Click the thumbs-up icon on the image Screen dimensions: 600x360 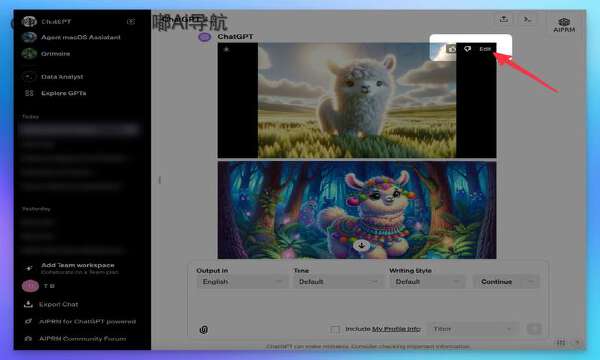click(x=452, y=49)
